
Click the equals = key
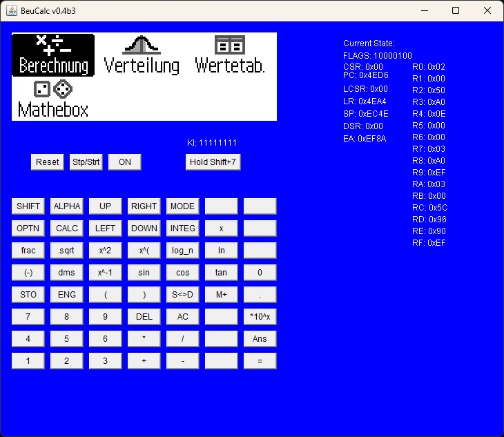[x=260, y=361]
